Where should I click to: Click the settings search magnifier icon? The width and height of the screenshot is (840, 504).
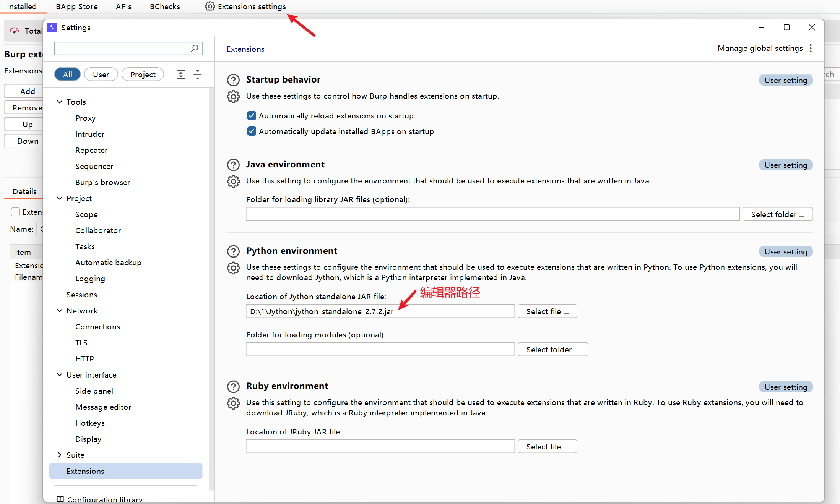(194, 49)
